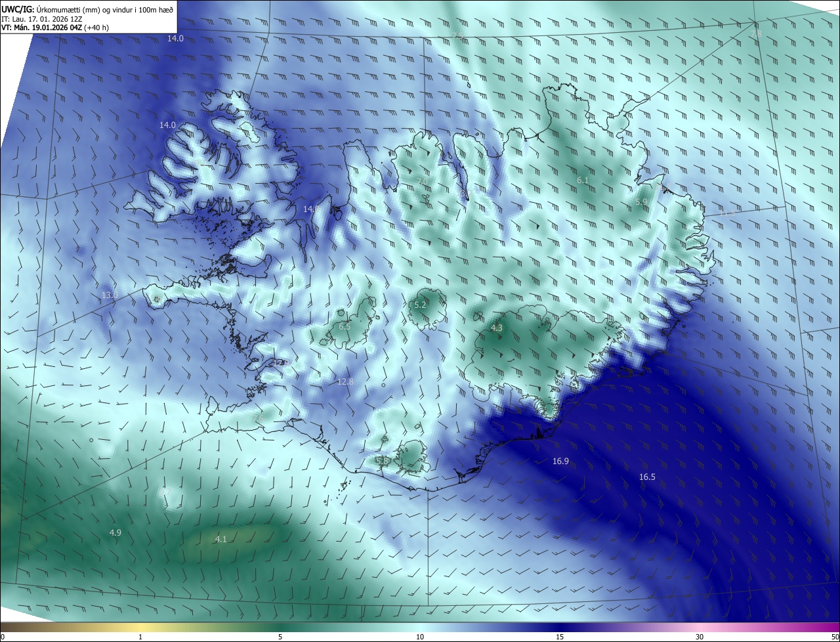Click the 10 tick label on color scale
This screenshot has height=642, width=840.
pyautogui.click(x=420, y=637)
